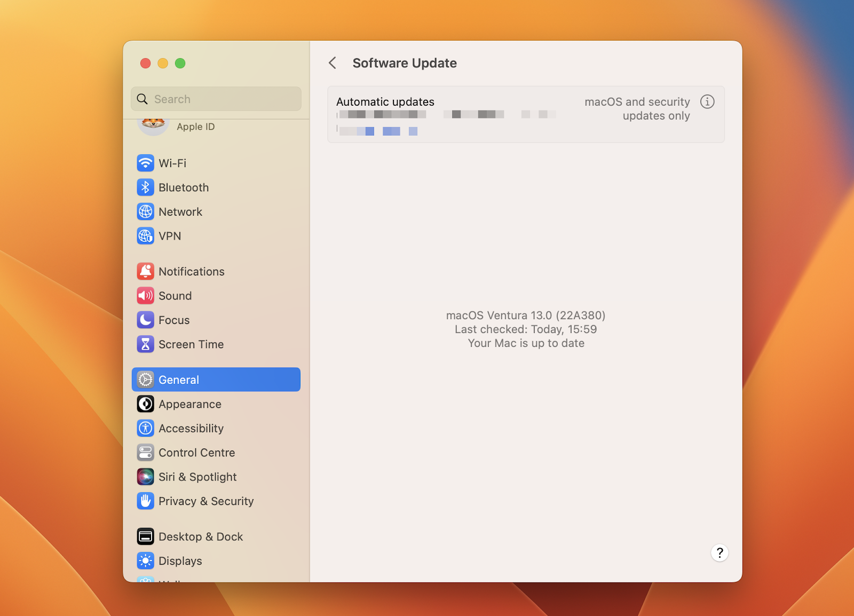Go back using the chevron arrow

[x=333, y=63]
